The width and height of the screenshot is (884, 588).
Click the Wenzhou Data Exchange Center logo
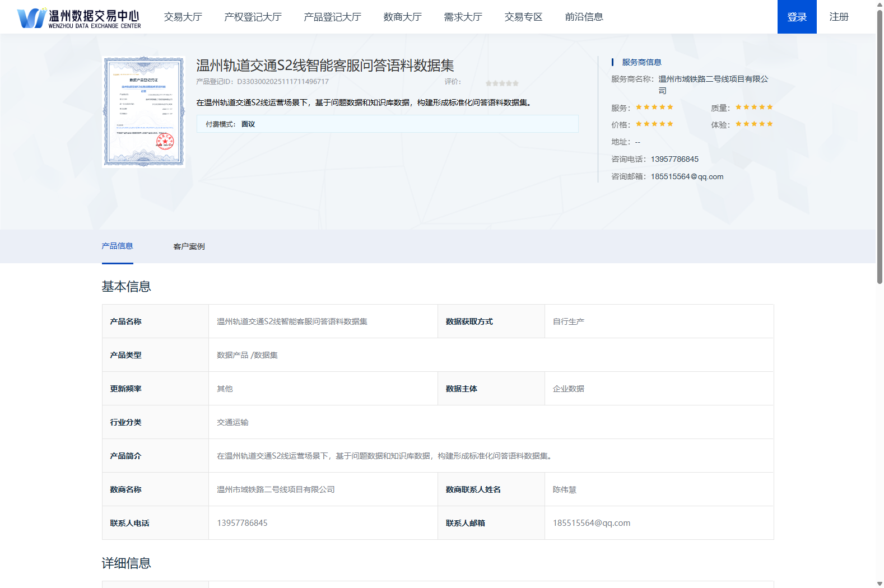coord(79,18)
